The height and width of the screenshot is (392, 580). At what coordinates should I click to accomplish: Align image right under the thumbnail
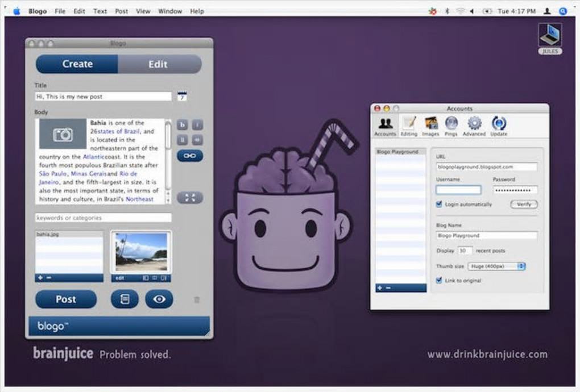pos(164,278)
